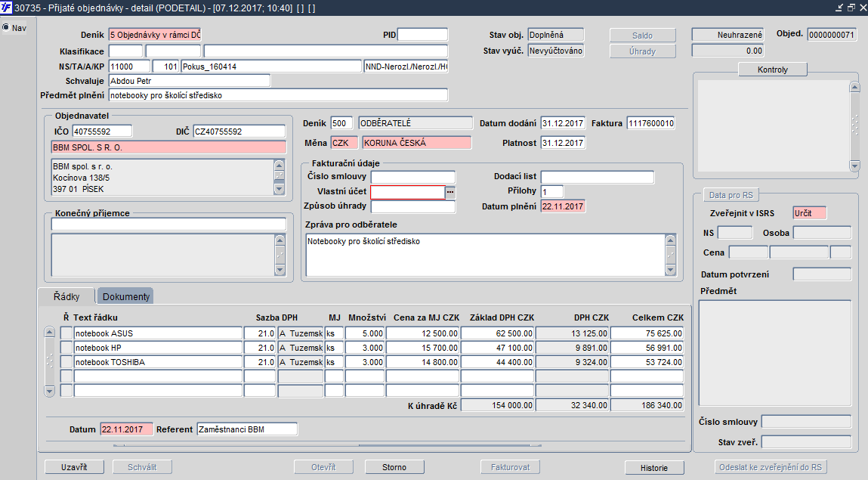This screenshot has height=480, width=868.
Task: Click down arrow in Kontroly panel scrollbar
Action: (854, 166)
